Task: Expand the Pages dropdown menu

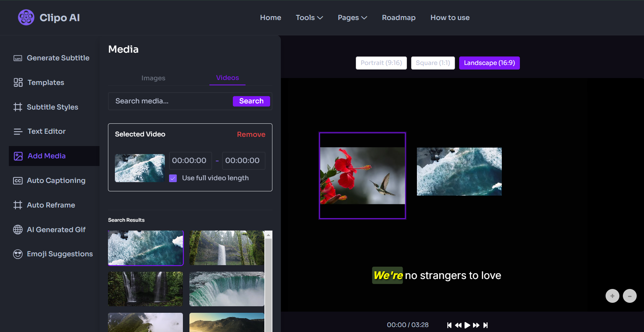Action: coord(352,18)
